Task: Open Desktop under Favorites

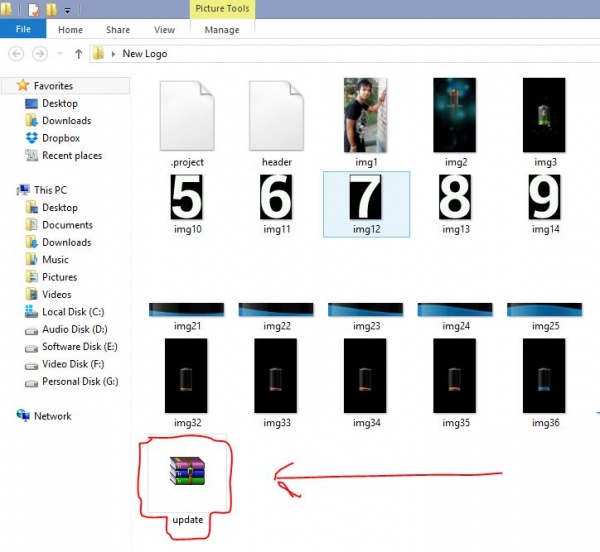Action: click(x=60, y=103)
